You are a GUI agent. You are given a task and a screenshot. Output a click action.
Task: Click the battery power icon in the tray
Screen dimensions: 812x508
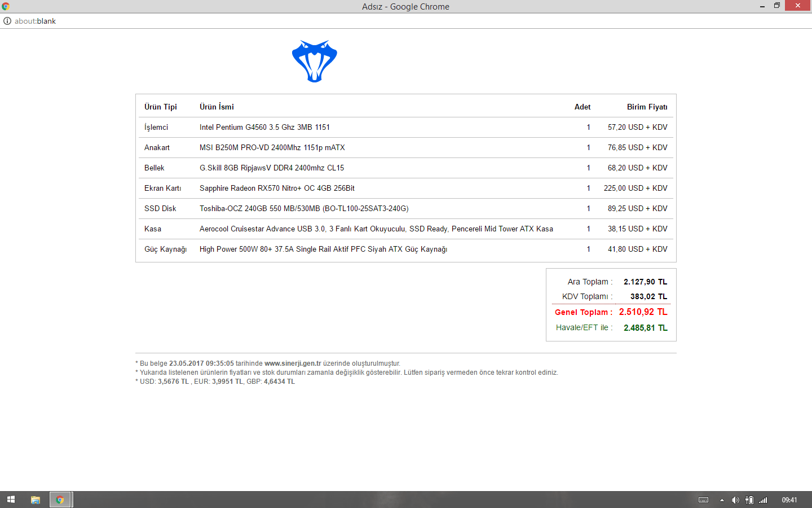tap(749, 500)
